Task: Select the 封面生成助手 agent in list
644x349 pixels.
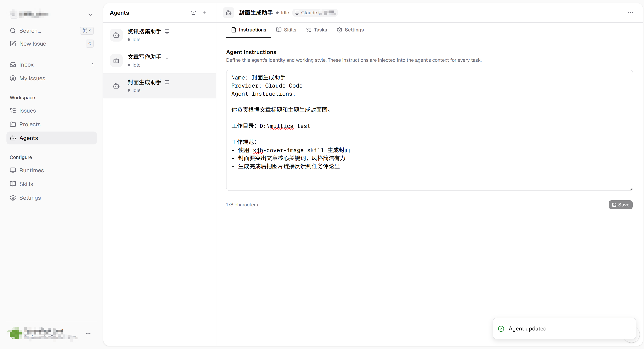Action: tap(159, 86)
